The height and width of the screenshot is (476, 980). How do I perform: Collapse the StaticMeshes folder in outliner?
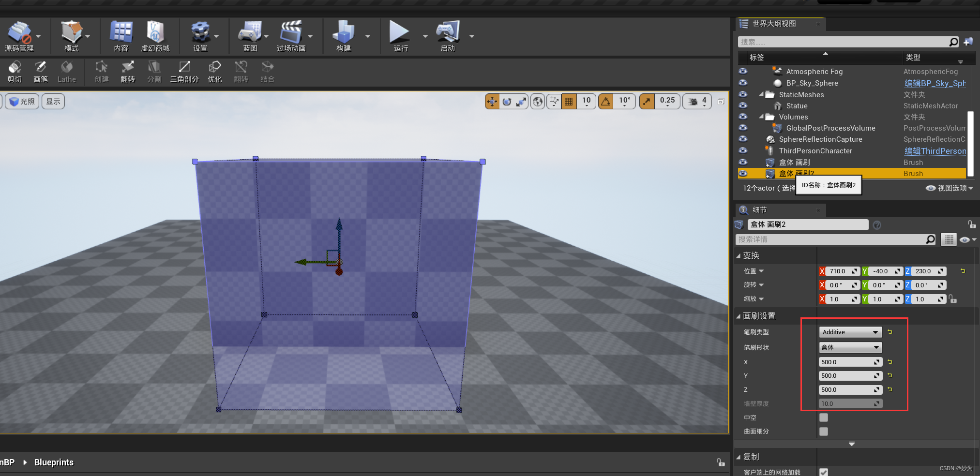point(761,94)
